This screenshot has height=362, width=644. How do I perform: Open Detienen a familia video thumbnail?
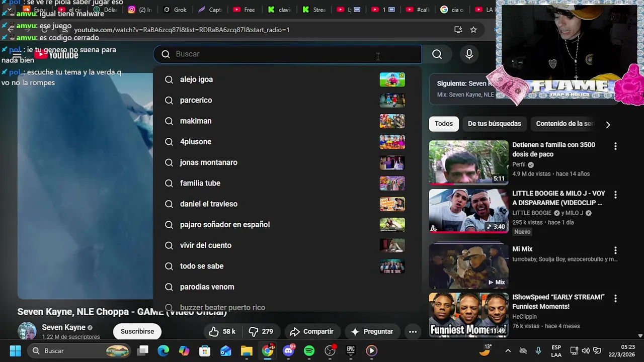click(468, 162)
